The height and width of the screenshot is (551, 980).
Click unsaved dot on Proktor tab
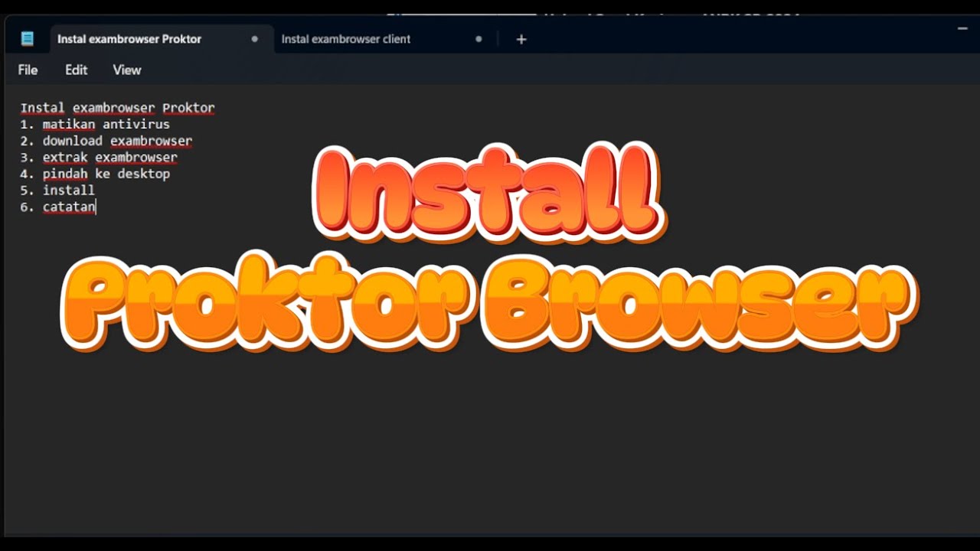pyautogui.click(x=255, y=39)
